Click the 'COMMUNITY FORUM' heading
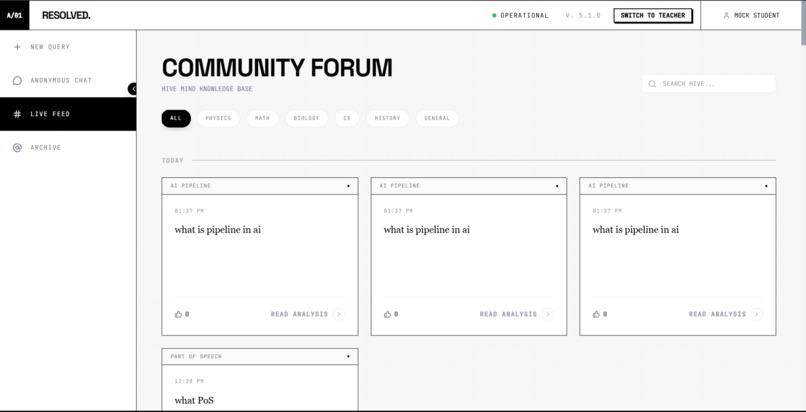Screen dimensions: 806x412 [x=277, y=68]
